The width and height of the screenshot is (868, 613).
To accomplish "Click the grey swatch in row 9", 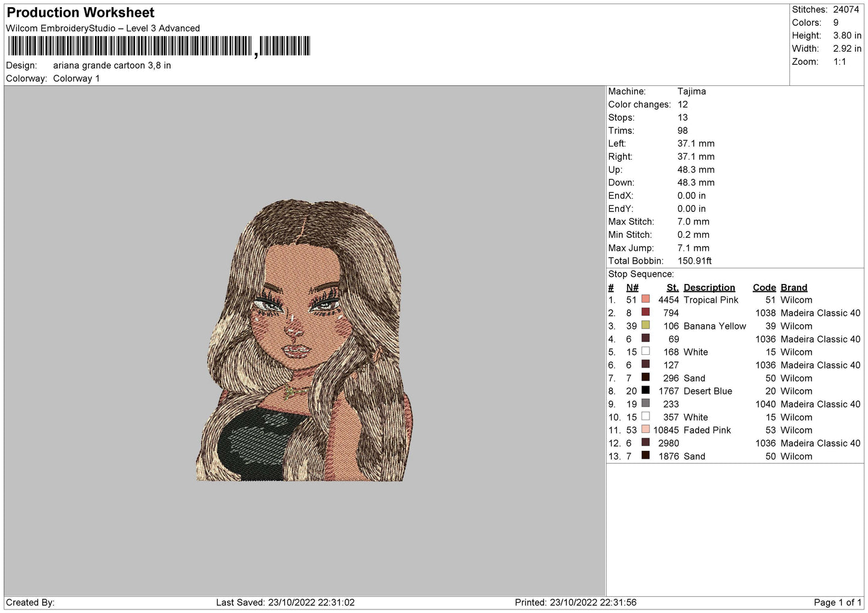I will (646, 403).
